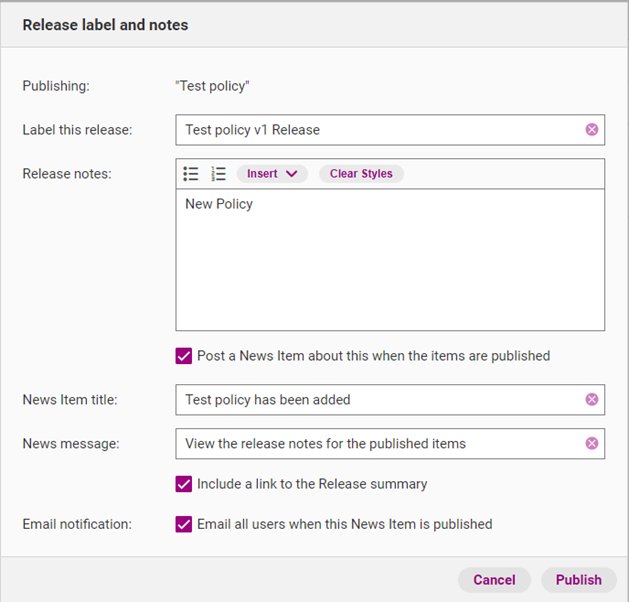This screenshot has height=602, width=629.
Task: Clear the Label this release field
Action: point(591,130)
